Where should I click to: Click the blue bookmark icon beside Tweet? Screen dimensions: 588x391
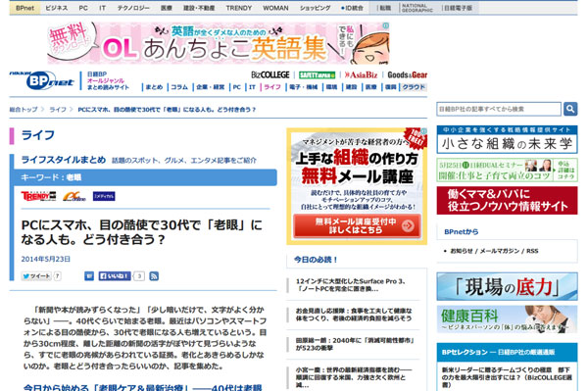tap(89, 276)
